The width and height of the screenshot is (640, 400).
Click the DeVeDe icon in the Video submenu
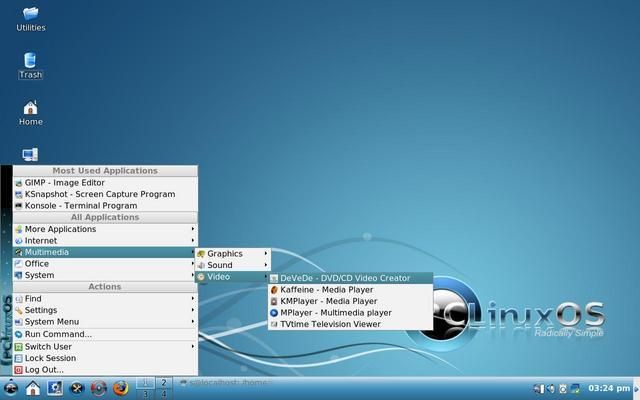[x=274, y=278]
